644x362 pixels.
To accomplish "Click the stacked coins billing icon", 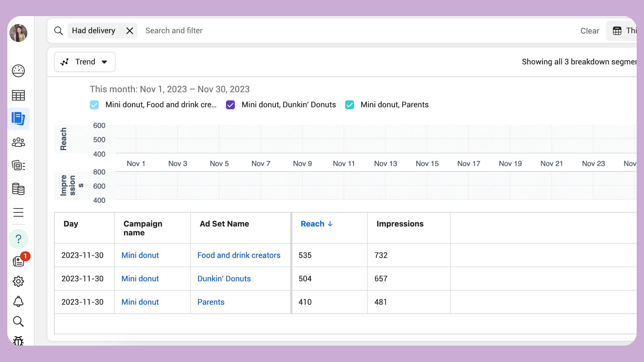I will tap(18, 189).
